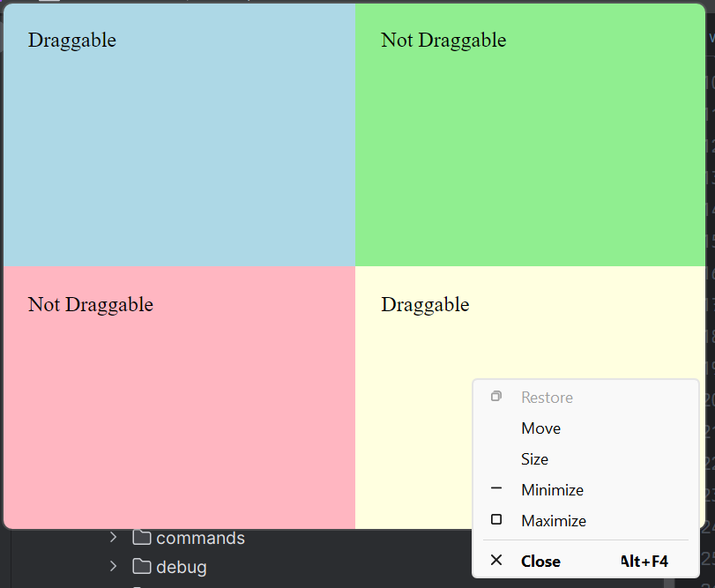Choose Minimize from the window menu
Screen dimensions: 715x588
pos(552,489)
